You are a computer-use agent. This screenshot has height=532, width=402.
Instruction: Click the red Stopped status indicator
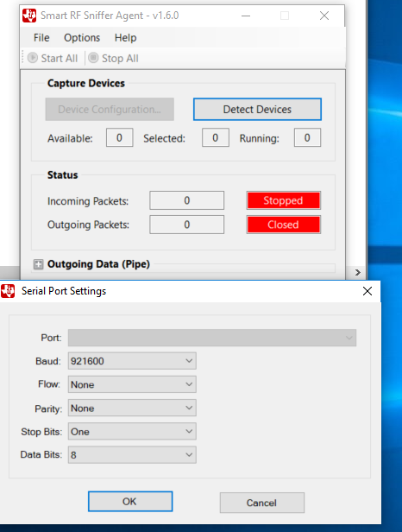[x=283, y=200]
